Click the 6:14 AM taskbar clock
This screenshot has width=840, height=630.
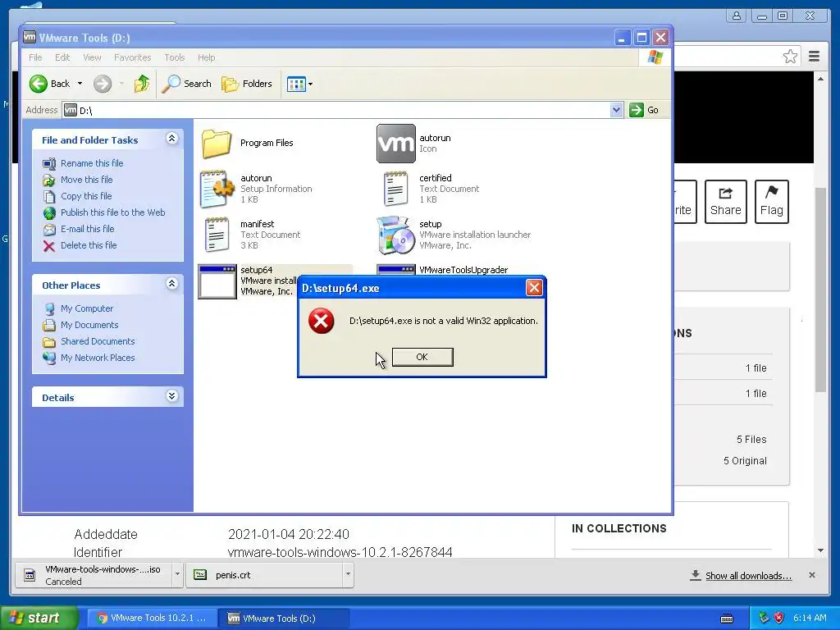pos(810,618)
